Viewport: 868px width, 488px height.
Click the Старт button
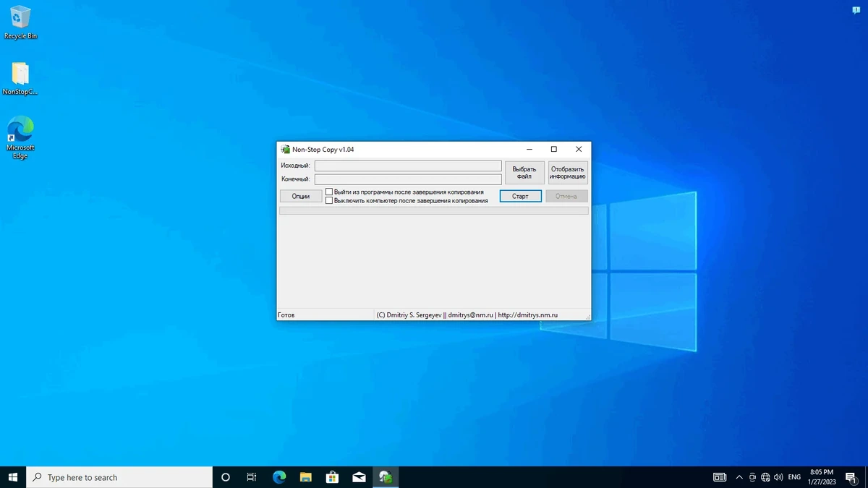pos(520,196)
